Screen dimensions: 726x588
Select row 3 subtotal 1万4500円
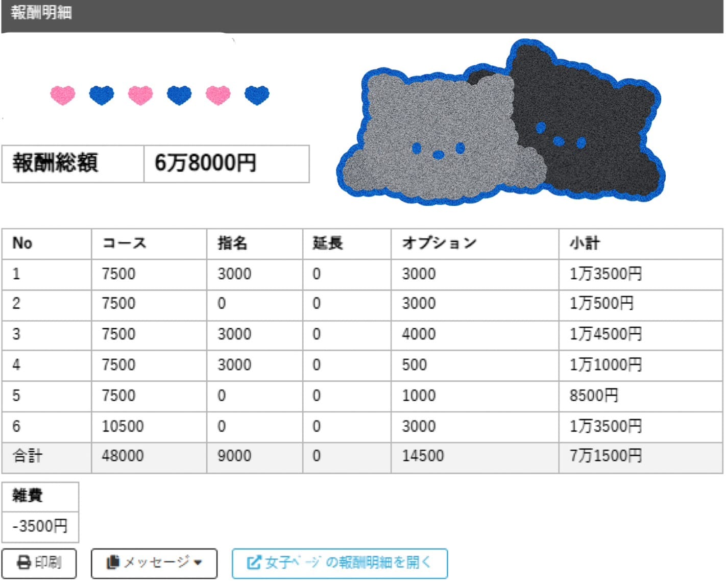606,334
